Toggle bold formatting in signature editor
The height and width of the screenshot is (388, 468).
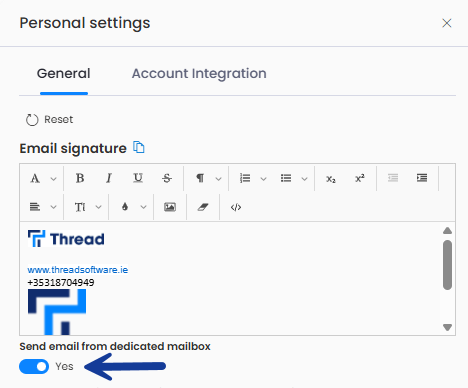[80, 178]
